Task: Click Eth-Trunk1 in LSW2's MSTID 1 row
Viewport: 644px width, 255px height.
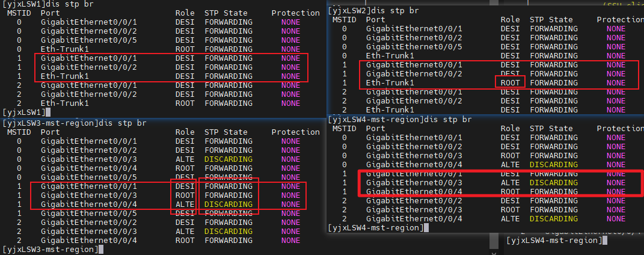Action: tap(390, 82)
